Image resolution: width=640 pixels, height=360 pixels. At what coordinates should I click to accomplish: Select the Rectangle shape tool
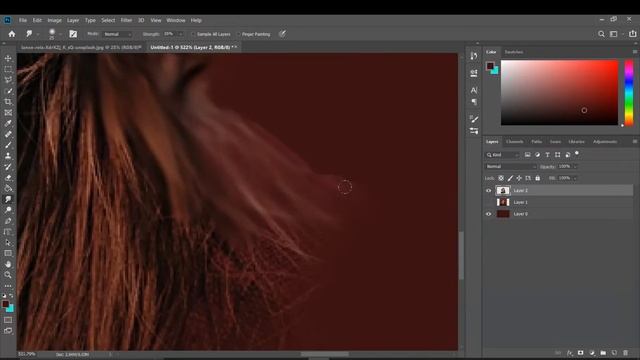8,253
